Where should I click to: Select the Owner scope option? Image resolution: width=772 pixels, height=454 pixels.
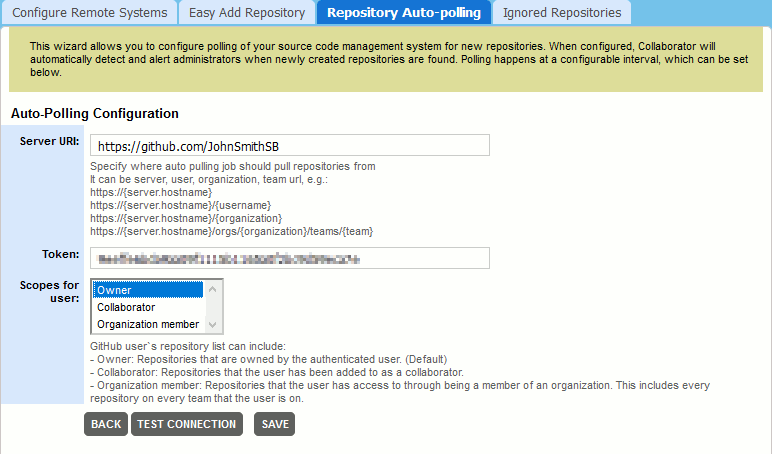click(x=148, y=290)
